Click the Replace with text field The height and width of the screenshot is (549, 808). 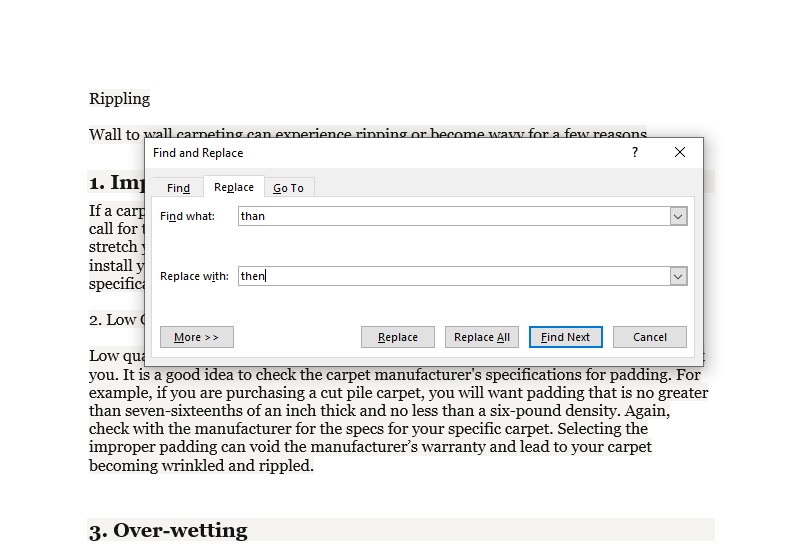click(x=453, y=276)
